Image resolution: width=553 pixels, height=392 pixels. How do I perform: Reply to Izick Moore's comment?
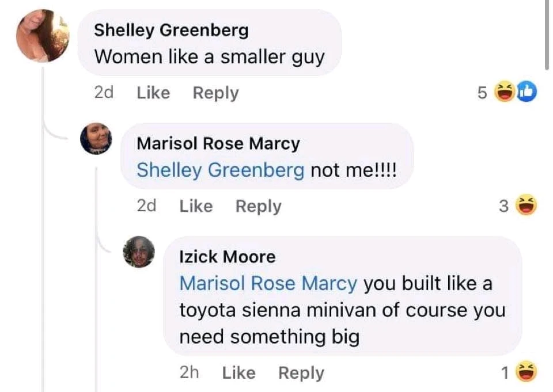[x=301, y=373]
